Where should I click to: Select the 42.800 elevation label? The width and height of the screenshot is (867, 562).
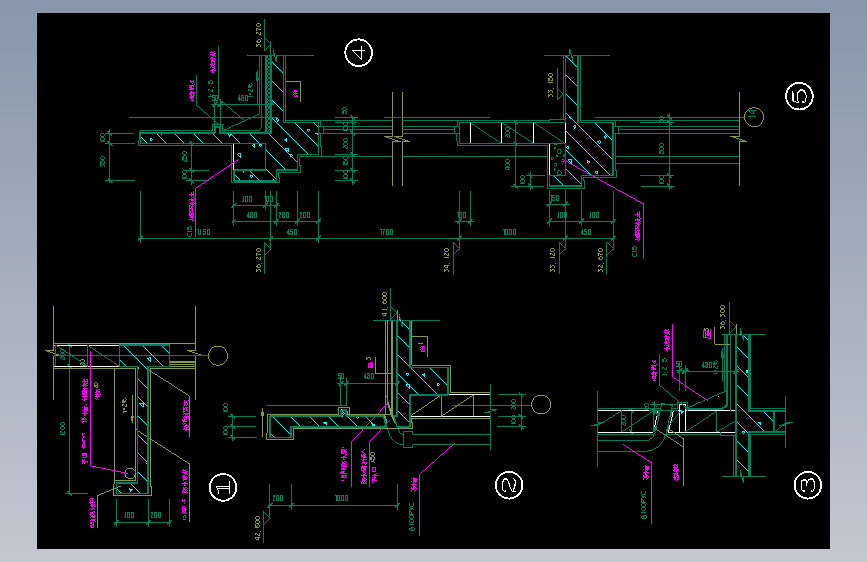(x=258, y=528)
